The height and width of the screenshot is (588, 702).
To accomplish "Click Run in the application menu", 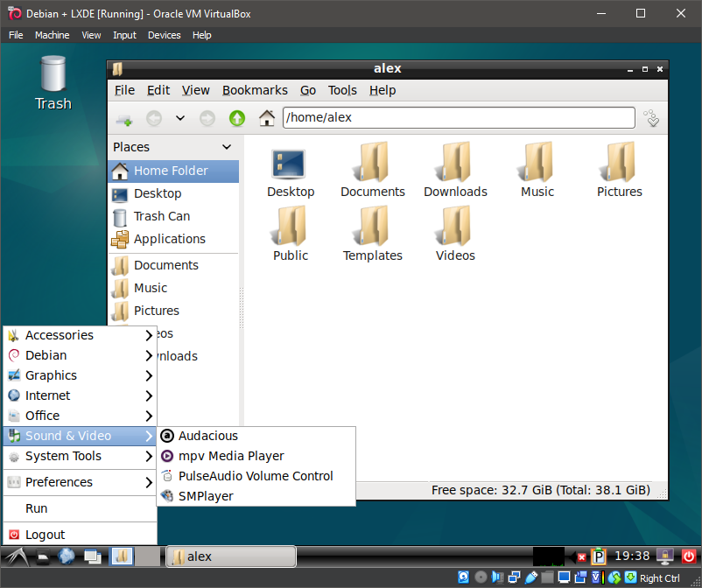I will 38,507.
